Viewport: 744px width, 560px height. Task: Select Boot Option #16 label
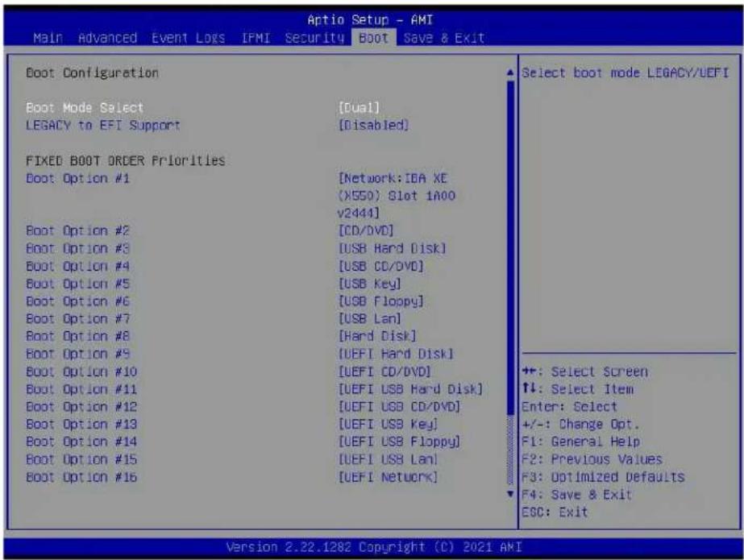tap(81, 476)
